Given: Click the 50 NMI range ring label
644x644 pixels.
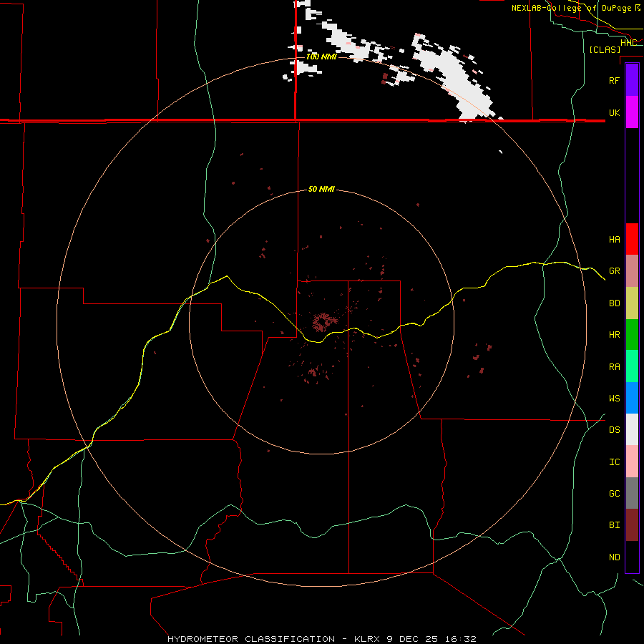Looking at the screenshot, I should [321, 189].
